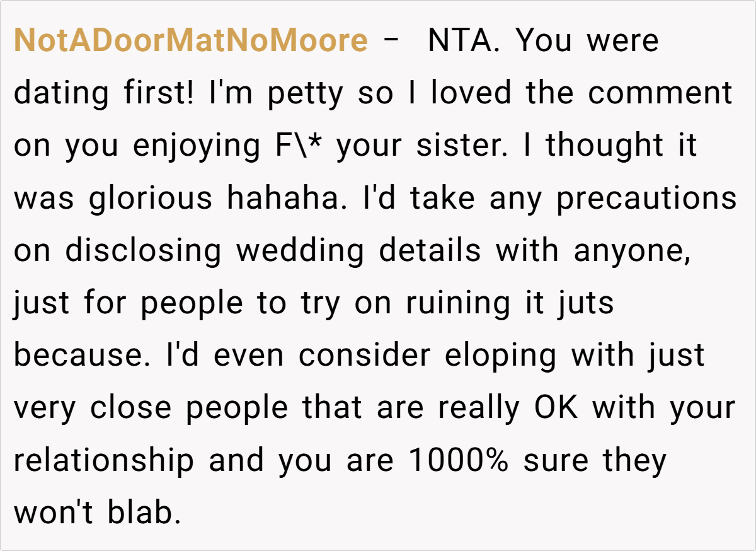Click the word "eloping"
756x551 pixels.
[x=501, y=356]
